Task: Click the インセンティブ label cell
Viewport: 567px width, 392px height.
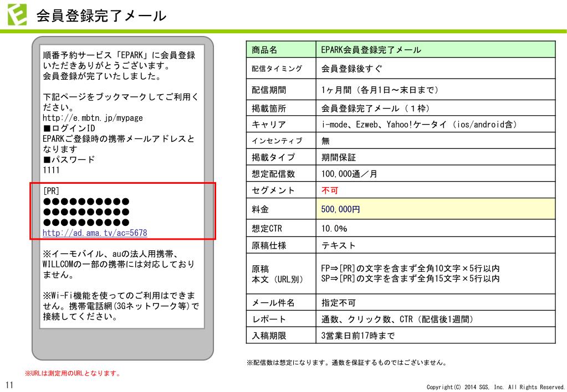Action: 281,141
